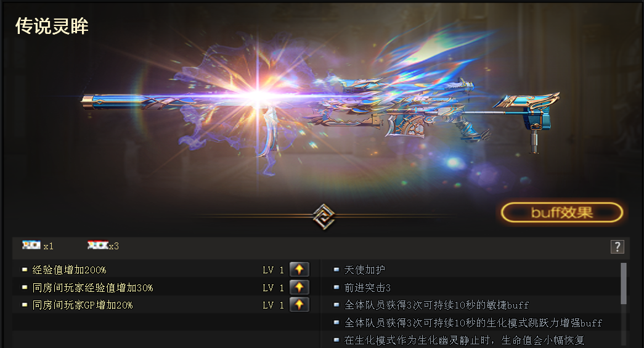
Task: Click the 传说灵眸 title text
Action: [52, 26]
